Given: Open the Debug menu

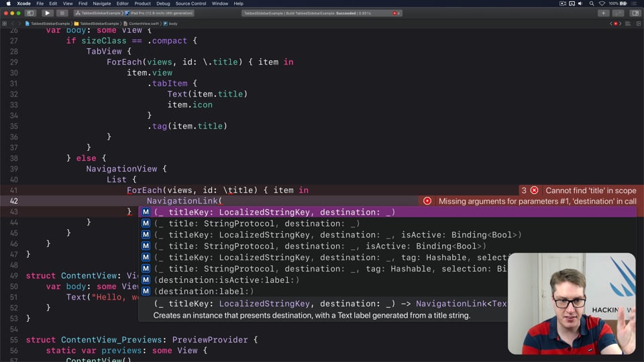Looking at the screenshot, I should [x=163, y=3].
